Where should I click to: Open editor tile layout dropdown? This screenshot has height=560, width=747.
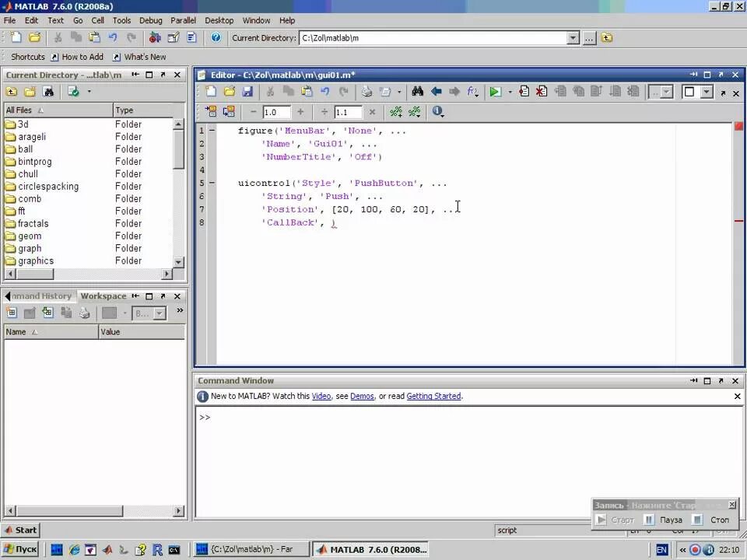(707, 92)
